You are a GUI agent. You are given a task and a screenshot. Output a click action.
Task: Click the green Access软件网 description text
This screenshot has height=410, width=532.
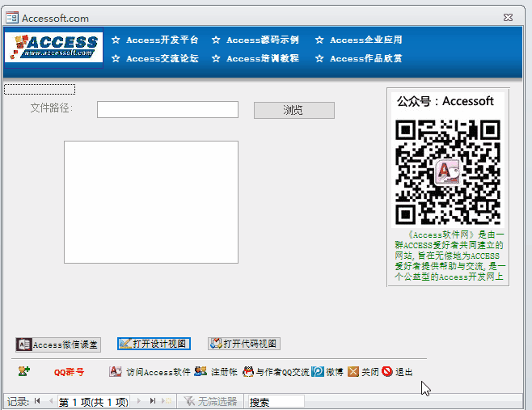pos(450,256)
